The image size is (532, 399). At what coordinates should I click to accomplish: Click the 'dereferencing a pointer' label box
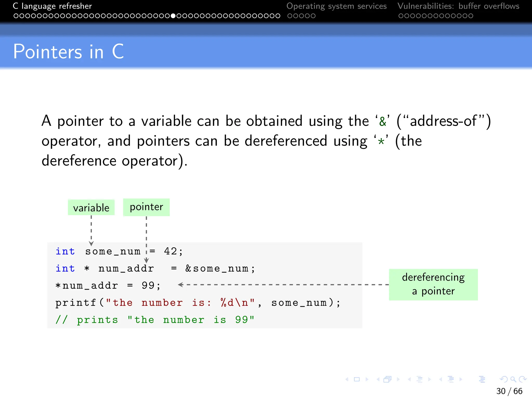pos(433,284)
